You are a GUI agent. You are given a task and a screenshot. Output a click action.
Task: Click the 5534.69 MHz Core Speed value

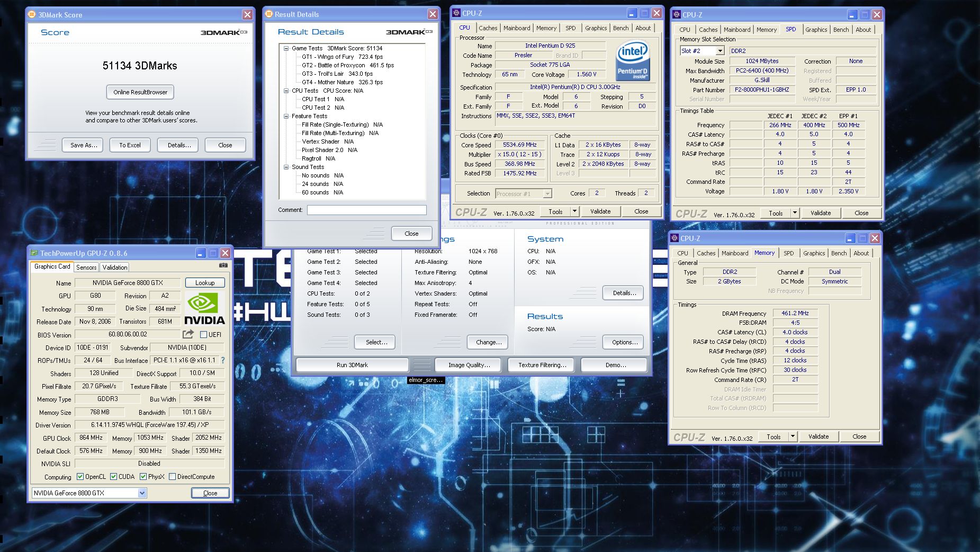(x=520, y=145)
